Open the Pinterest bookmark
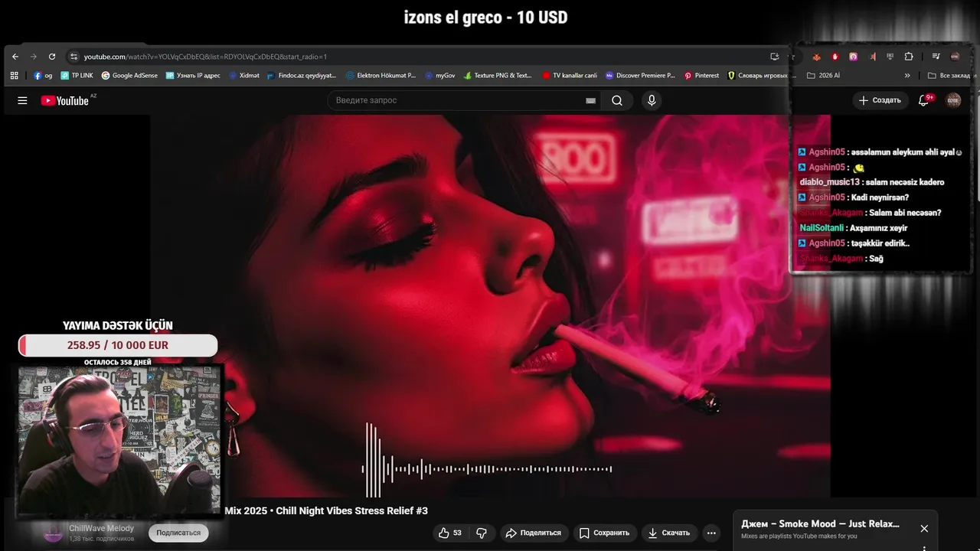980x551 pixels. tap(701, 76)
